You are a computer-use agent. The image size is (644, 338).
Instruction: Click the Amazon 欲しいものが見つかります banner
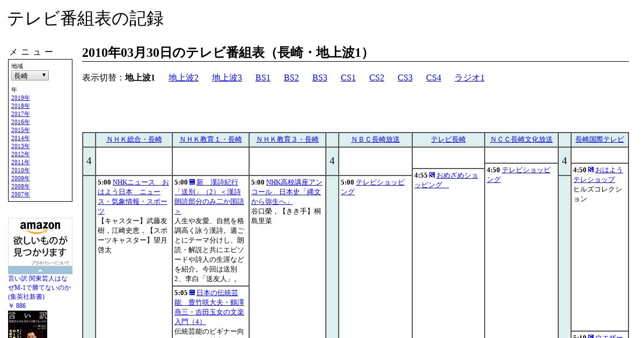pos(40,243)
